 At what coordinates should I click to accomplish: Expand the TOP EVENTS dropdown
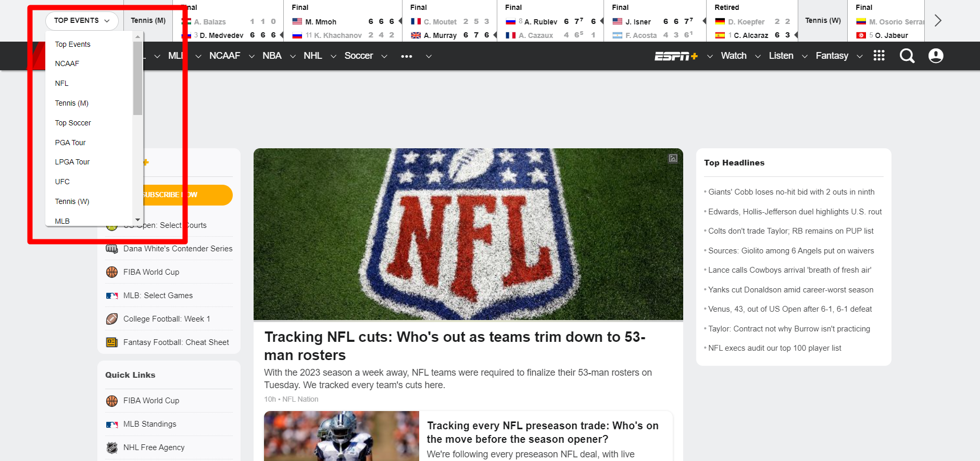[x=82, y=21]
